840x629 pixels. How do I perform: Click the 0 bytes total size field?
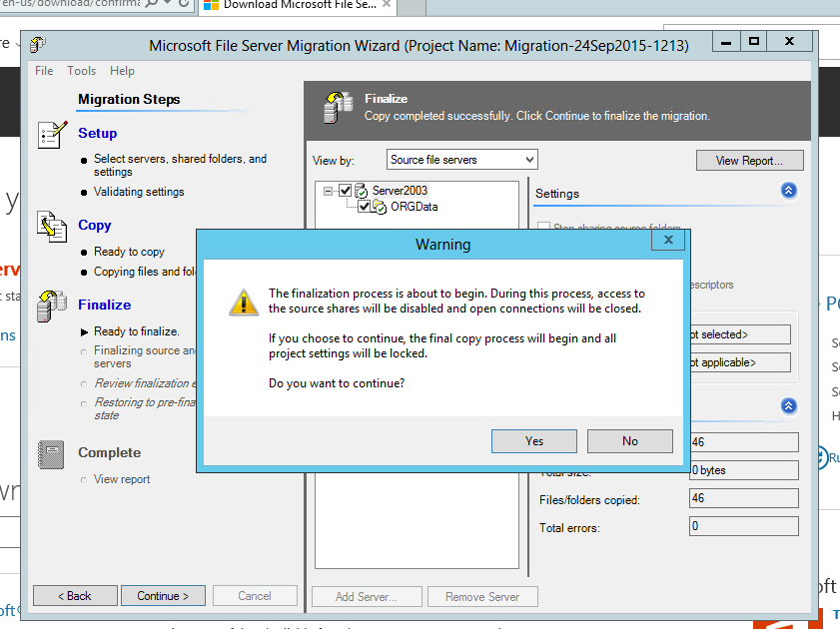point(743,470)
